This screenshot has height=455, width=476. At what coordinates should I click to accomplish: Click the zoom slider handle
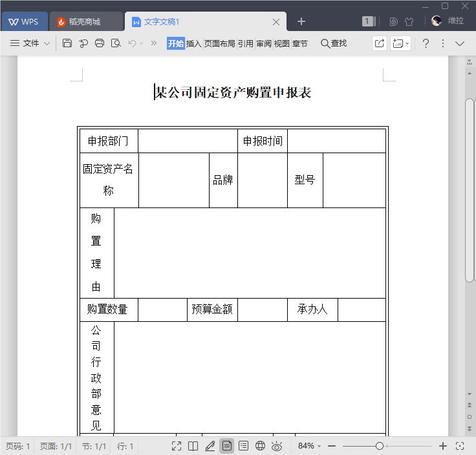[380, 446]
